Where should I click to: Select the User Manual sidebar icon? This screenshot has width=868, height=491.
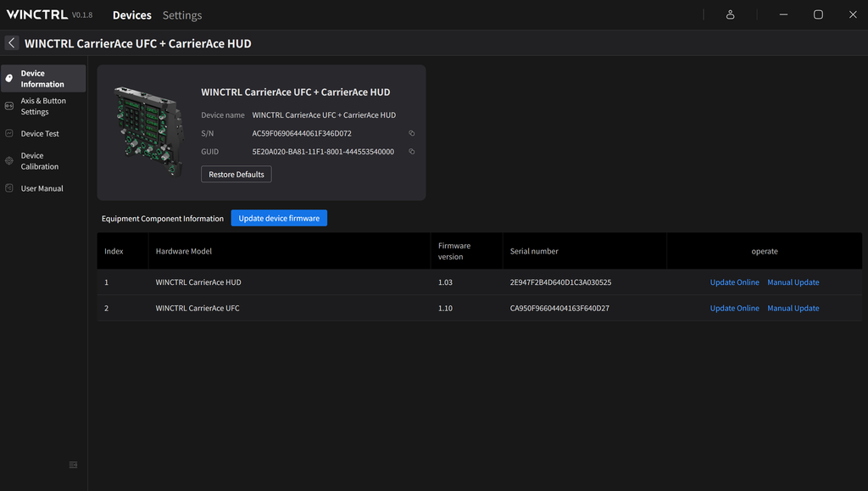click(8, 188)
